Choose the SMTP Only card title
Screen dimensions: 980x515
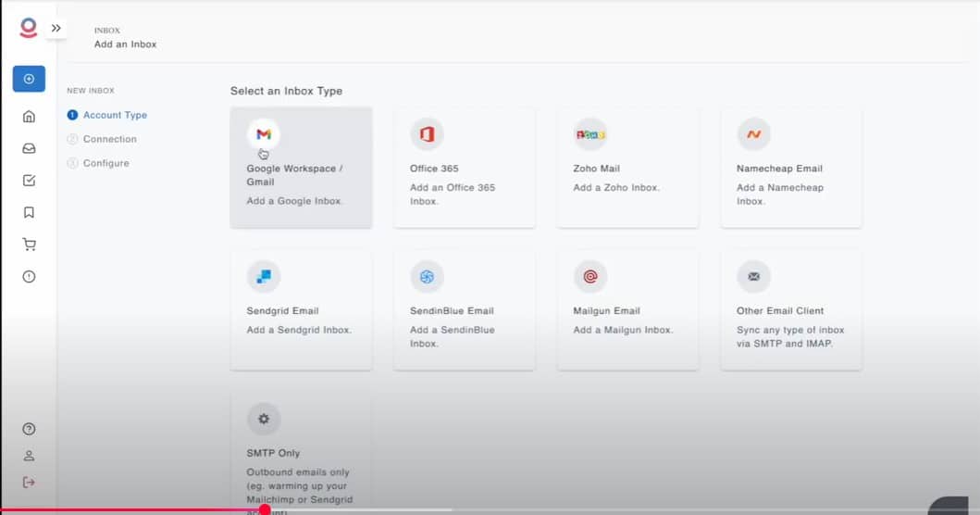tap(273, 453)
